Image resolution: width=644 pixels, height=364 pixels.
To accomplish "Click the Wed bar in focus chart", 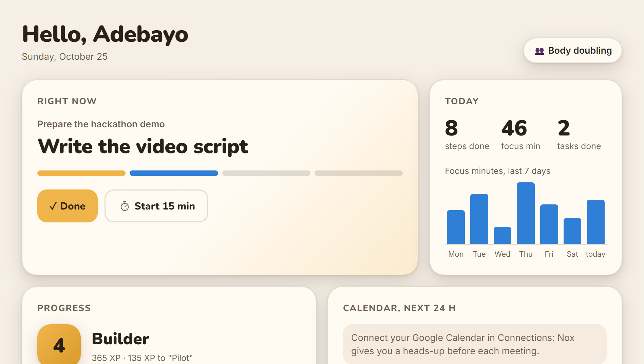I will (503, 235).
